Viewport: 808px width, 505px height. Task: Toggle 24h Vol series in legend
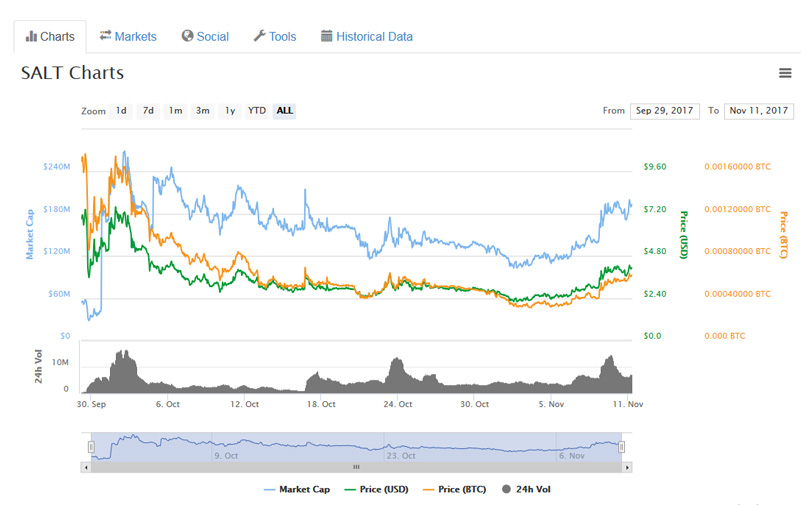(526, 490)
